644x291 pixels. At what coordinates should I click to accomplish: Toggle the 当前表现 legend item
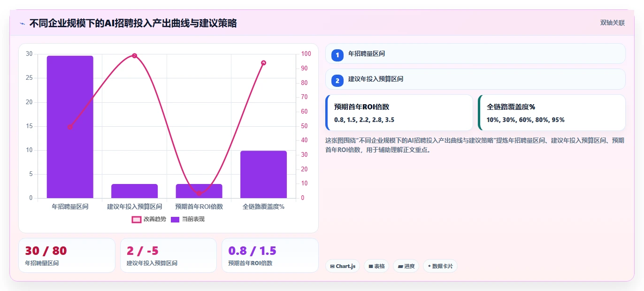coord(187,219)
